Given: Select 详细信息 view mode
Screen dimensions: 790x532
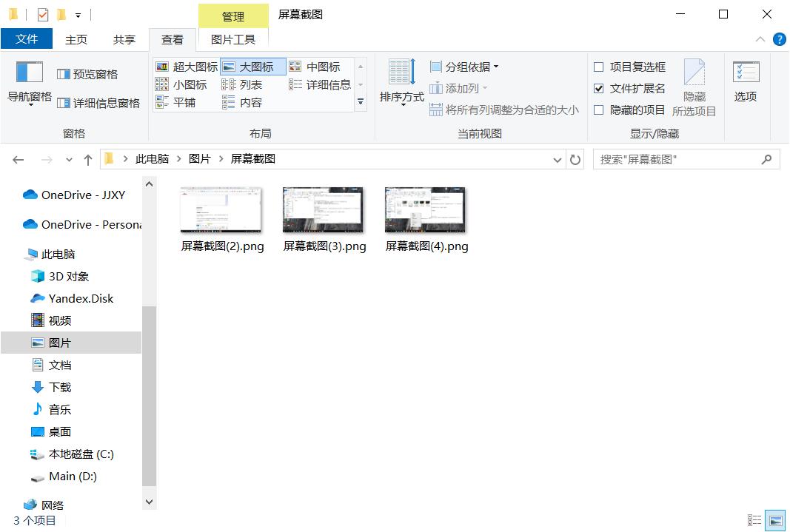Looking at the screenshot, I should 323,84.
